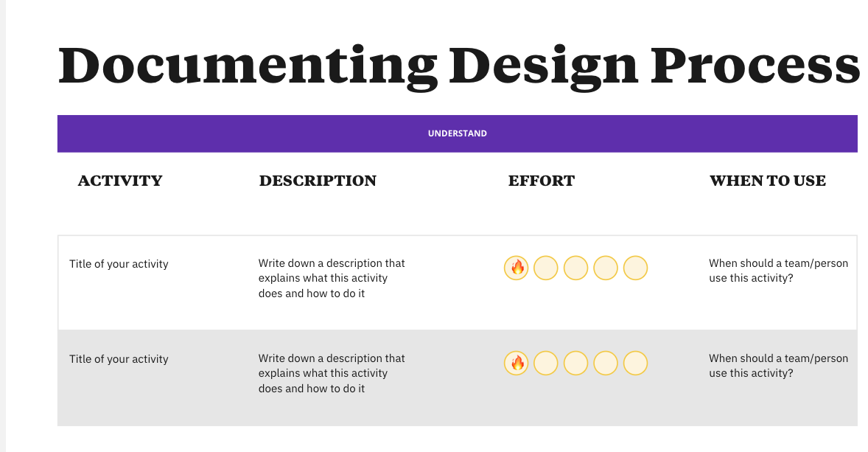
Task: Select the fourth effort circle in the gray row
Action: coord(606,364)
